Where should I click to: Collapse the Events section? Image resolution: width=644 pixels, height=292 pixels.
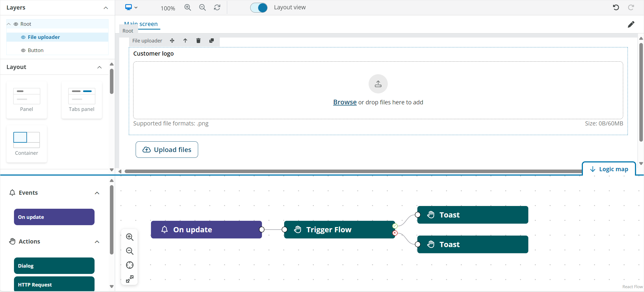click(97, 193)
